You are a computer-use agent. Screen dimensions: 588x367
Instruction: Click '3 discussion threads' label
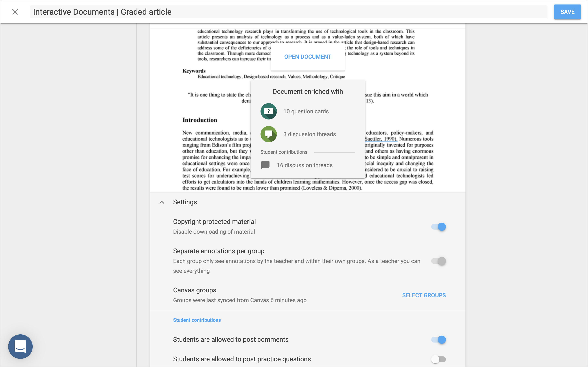tap(310, 134)
